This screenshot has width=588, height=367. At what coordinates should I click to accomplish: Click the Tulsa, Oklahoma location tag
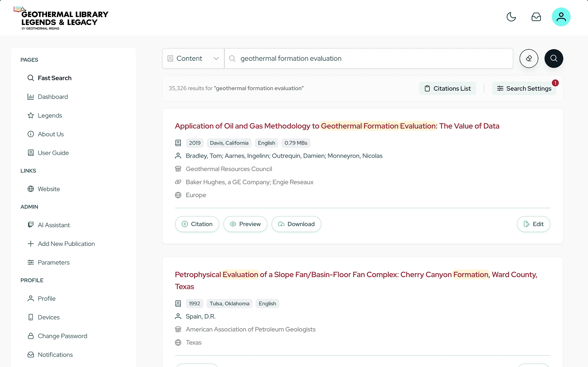click(x=229, y=304)
